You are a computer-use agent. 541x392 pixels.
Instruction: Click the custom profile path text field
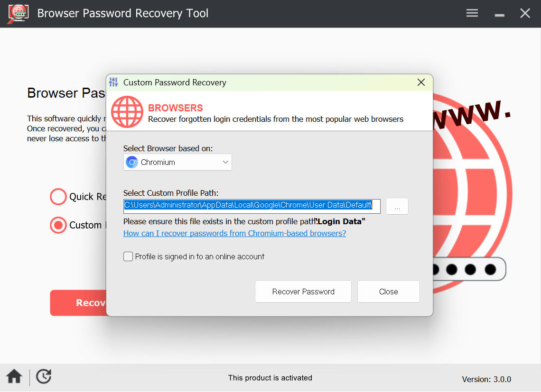[252, 205]
